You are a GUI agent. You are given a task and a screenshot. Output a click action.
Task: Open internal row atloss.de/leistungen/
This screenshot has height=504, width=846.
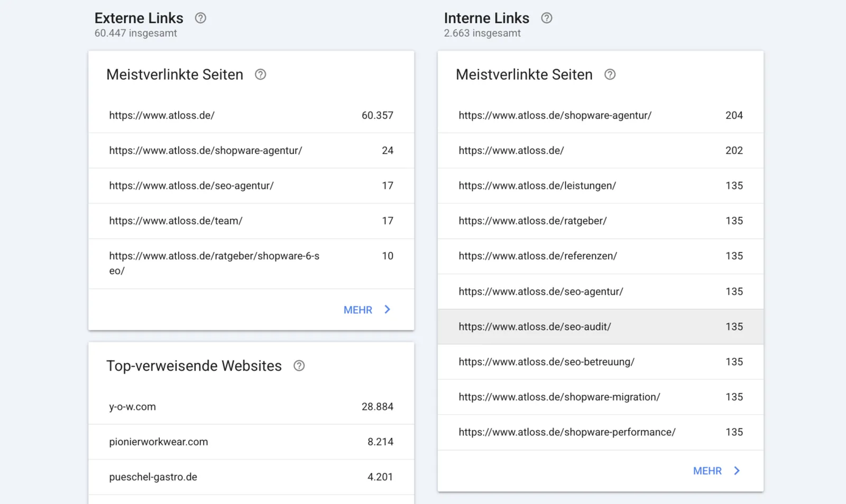tap(601, 186)
